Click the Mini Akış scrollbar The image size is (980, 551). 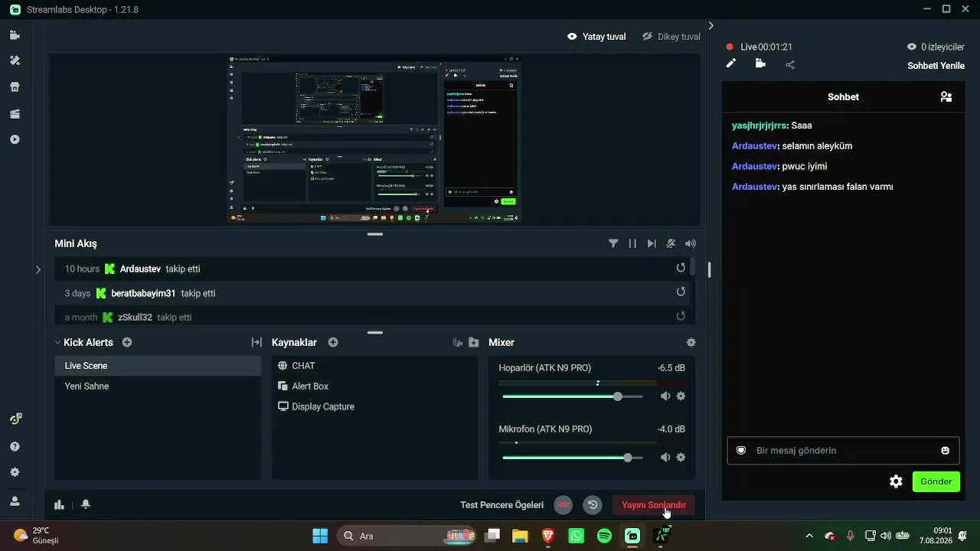pos(693,266)
